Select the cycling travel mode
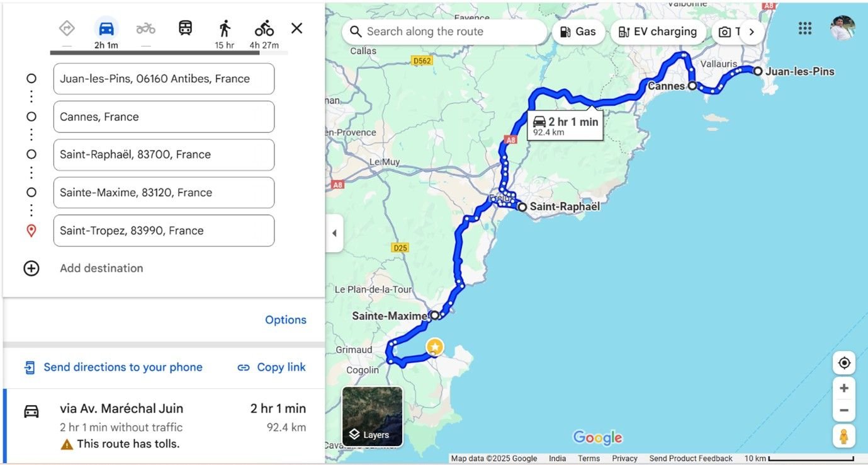Viewport: 868px width, 465px height. tap(264, 28)
